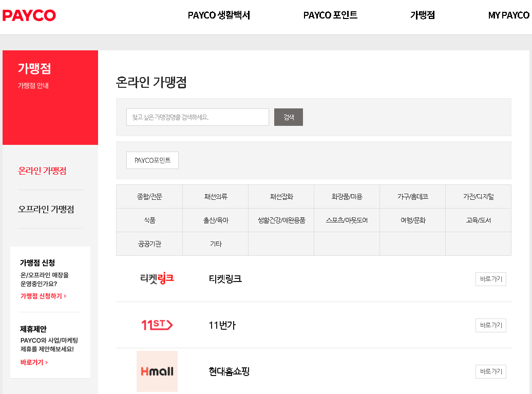Screen dimensions: 532x394
Task: Click the Hmall merchant logo
Action: tap(157, 371)
